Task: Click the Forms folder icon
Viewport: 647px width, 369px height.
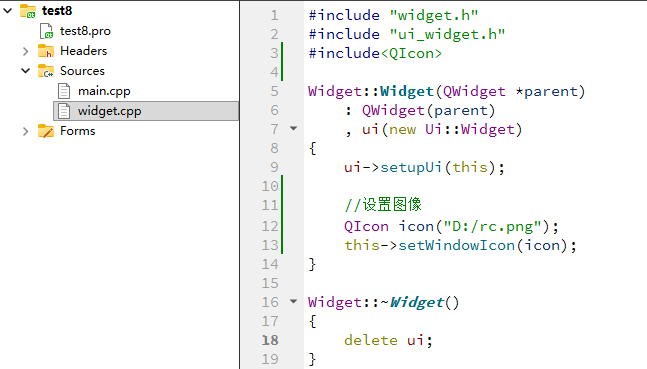Action: coord(46,131)
